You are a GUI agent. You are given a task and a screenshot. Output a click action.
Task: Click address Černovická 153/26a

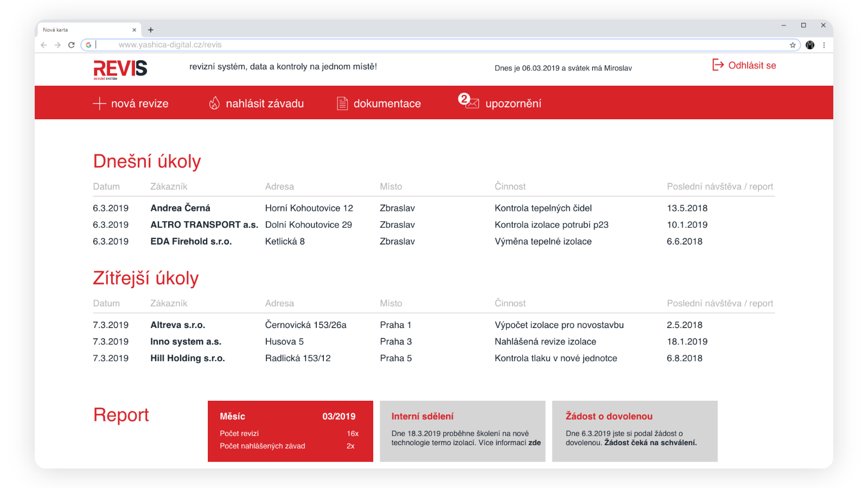[305, 325]
